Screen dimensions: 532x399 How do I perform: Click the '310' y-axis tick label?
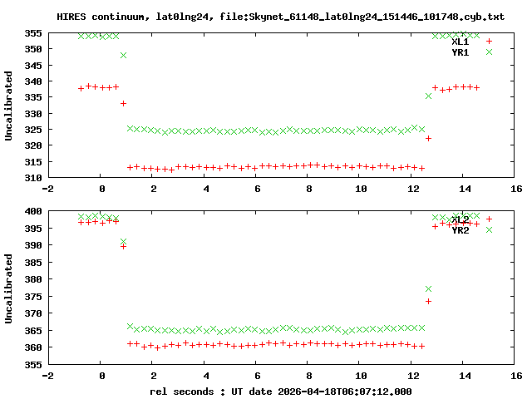pos(33,178)
